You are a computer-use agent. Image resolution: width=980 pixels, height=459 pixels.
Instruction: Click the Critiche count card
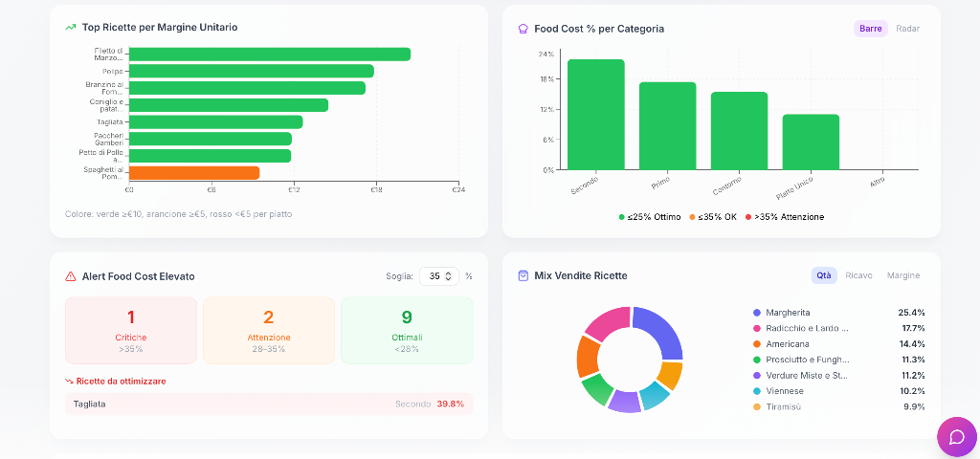[131, 330]
